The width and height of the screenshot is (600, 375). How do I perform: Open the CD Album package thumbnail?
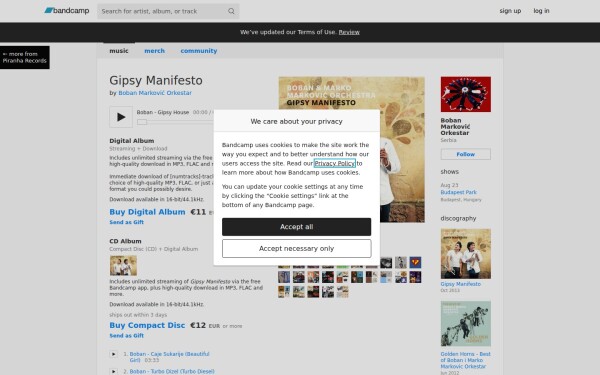tap(123, 266)
